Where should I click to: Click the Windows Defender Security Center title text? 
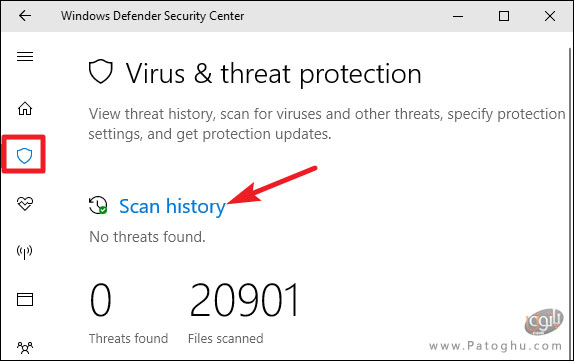(x=152, y=16)
